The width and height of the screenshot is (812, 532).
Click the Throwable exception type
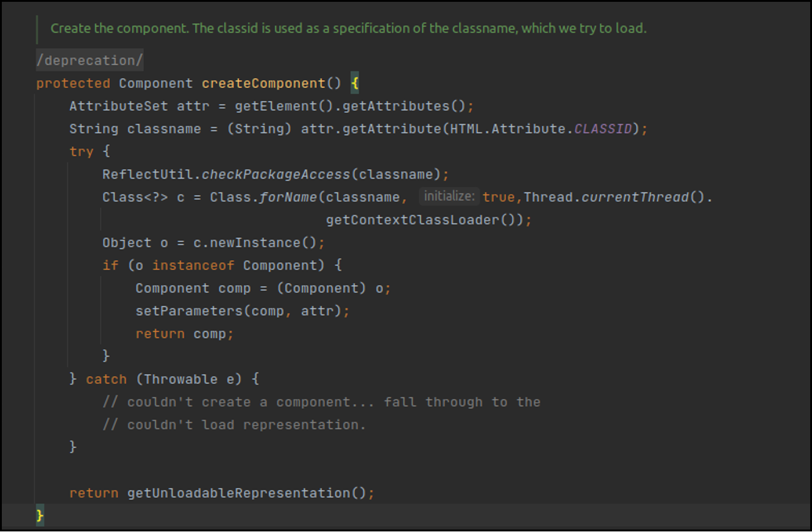[180, 379]
